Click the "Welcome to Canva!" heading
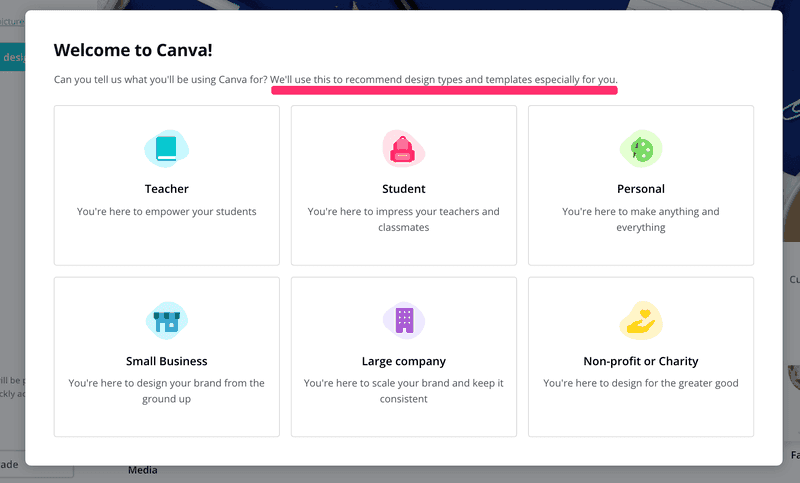Image resolution: width=800 pixels, height=483 pixels. point(133,50)
